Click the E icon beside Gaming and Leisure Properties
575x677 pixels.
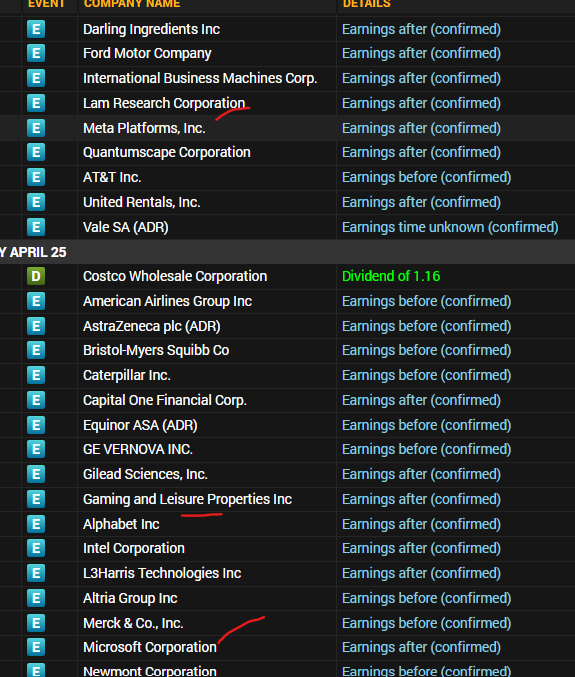(36, 500)
